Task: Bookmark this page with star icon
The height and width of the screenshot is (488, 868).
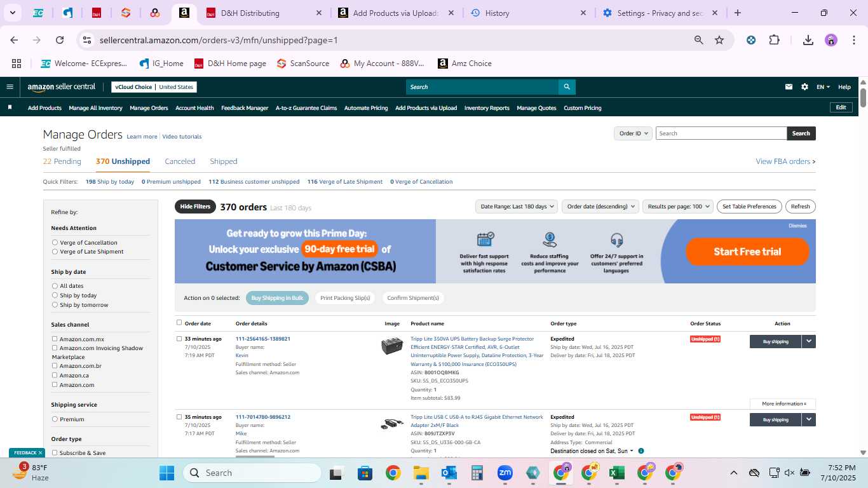Action: [x=719, y=40]
